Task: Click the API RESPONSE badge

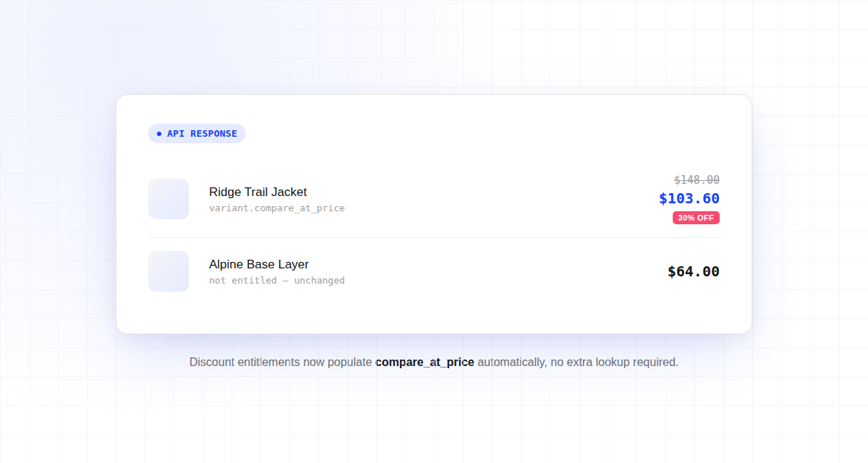Action: (x=197, y=134)
